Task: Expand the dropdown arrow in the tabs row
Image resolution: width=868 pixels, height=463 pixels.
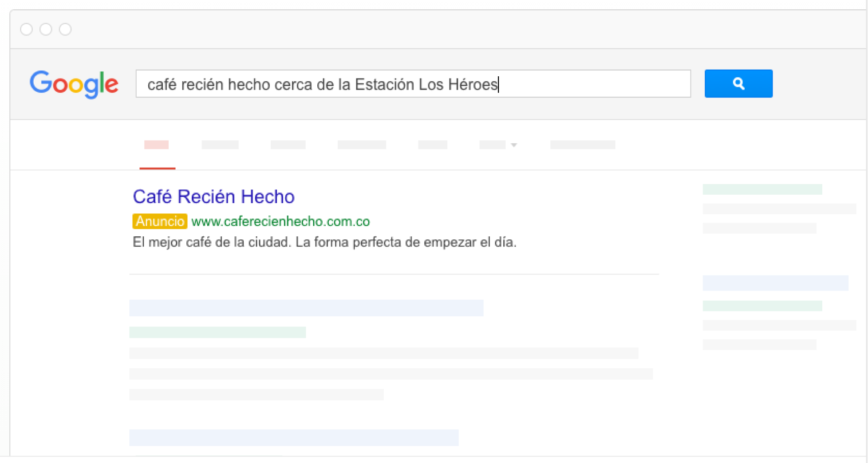Action: tap(514, 145)
